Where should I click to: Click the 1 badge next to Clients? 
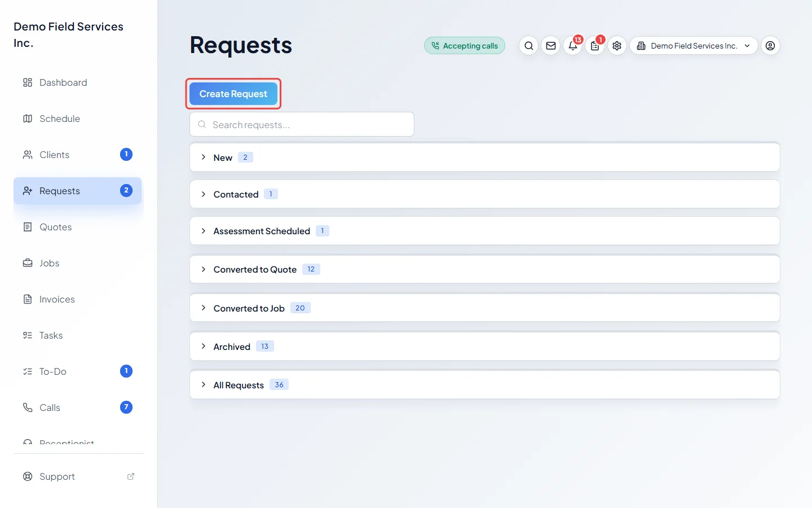(126, 154)
